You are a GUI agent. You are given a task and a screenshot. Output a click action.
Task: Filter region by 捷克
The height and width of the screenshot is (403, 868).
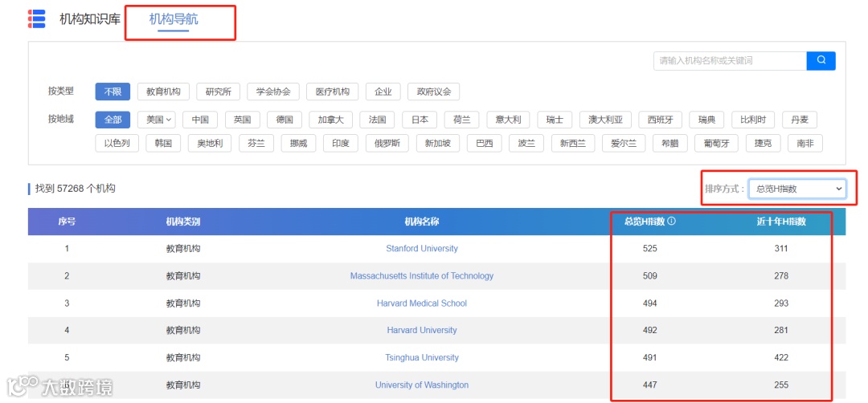pyautogui.click(x=763, y=143)
